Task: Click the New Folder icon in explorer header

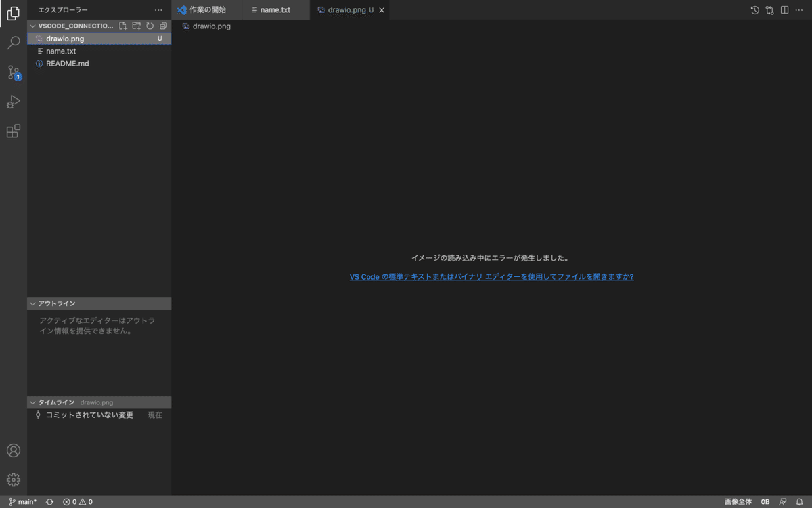Action: [137, 26]
